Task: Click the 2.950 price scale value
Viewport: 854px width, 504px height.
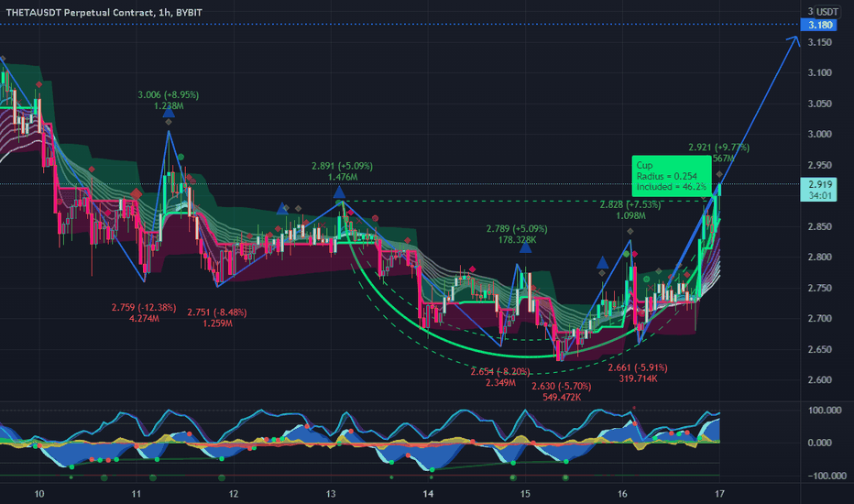Action: [x=820, y=165]
